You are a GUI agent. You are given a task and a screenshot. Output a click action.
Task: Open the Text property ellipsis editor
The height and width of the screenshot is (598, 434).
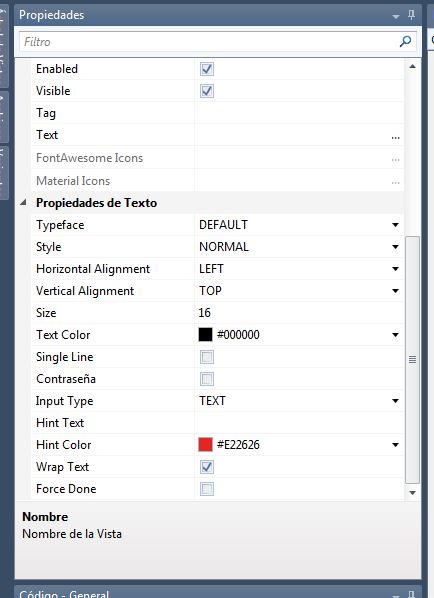coord(395,137)
